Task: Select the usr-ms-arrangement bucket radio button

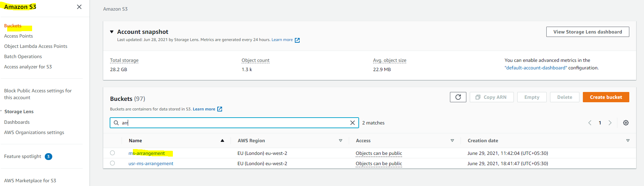Action: (112, 163)
